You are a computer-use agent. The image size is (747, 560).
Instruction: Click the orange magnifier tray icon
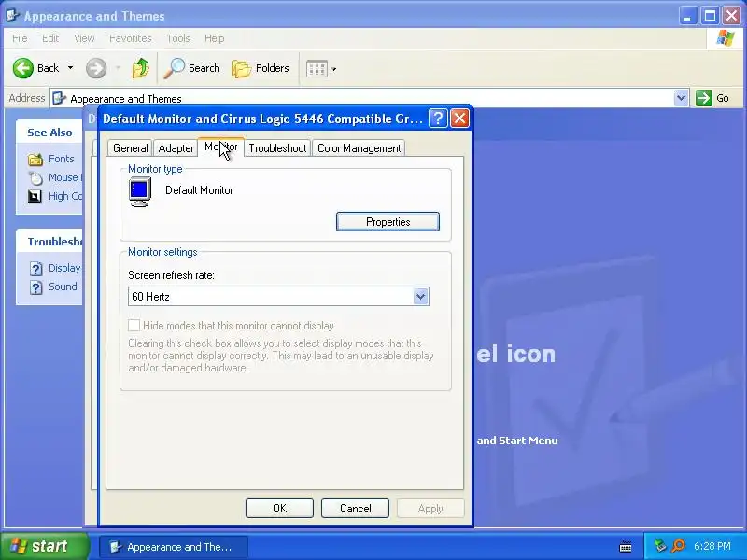(x=679, y=545)
